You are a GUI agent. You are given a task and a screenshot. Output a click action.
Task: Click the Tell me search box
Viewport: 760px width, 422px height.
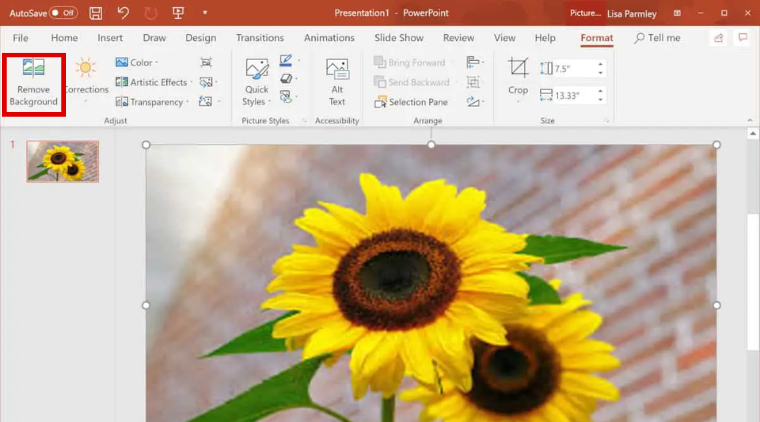pyautogui.click(x=658, y=38)
